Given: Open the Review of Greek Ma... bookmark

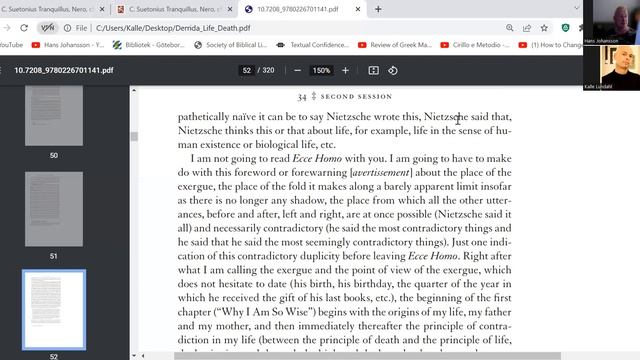Looking at the screenshot, I should [395, 45].
